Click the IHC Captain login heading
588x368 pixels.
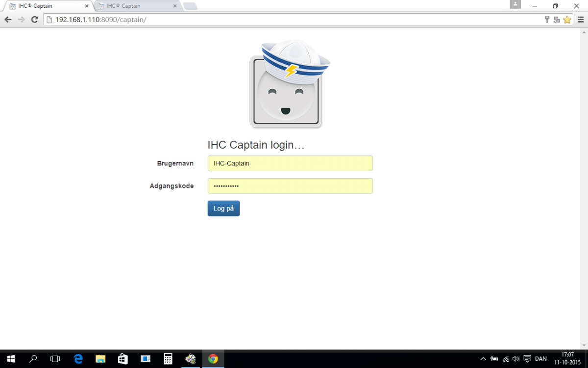[256, 145]
